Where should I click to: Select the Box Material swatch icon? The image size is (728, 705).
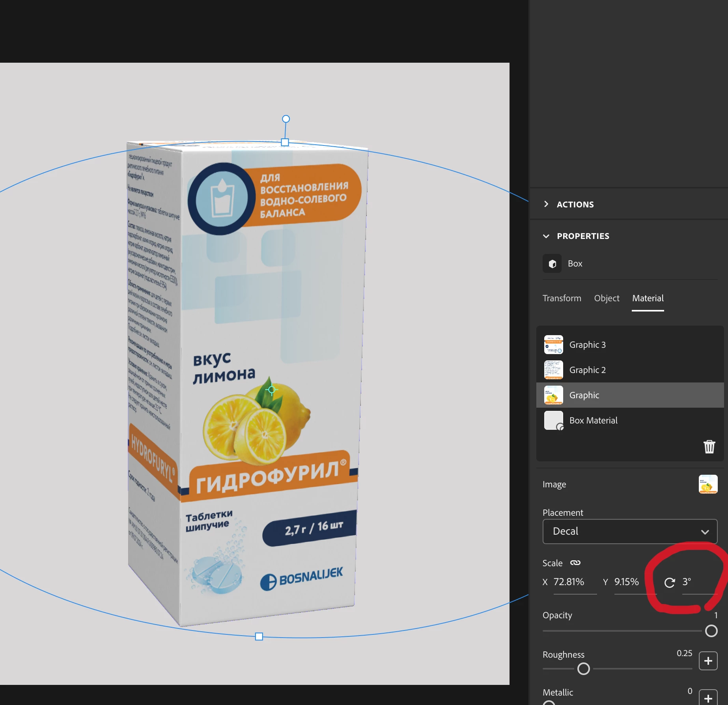click(553, 420)
